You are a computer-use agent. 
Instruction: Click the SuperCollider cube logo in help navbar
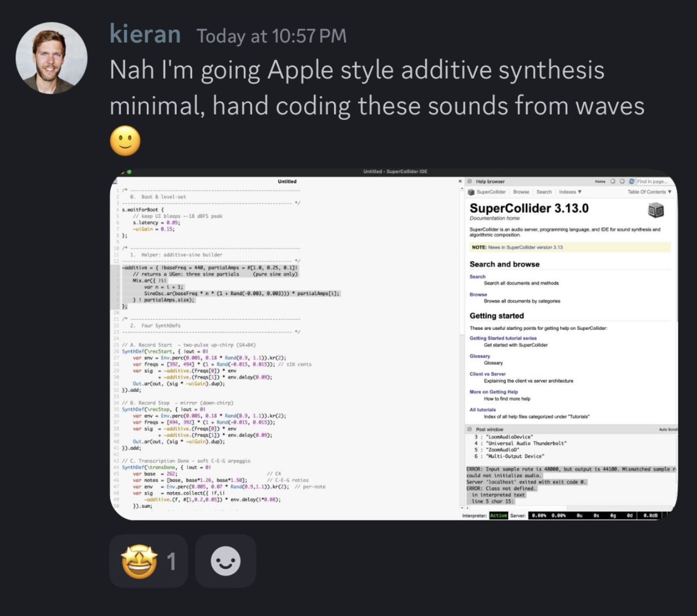coord(471,192)
